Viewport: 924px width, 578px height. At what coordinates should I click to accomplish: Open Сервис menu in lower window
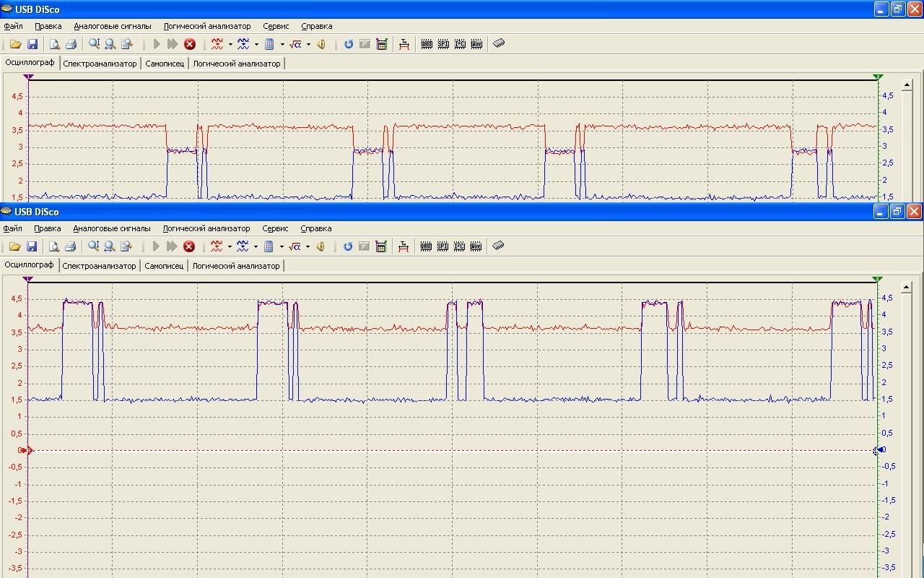point(276,228)
